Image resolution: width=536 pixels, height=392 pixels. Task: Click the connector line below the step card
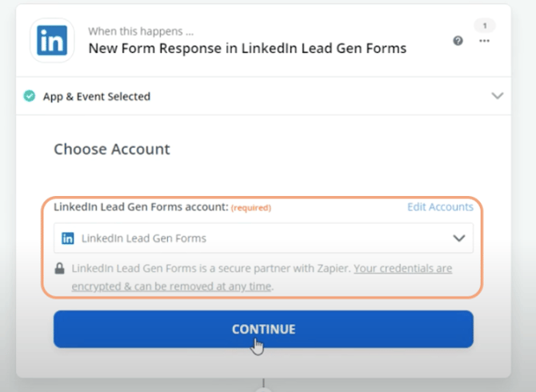tap(263, 382)
